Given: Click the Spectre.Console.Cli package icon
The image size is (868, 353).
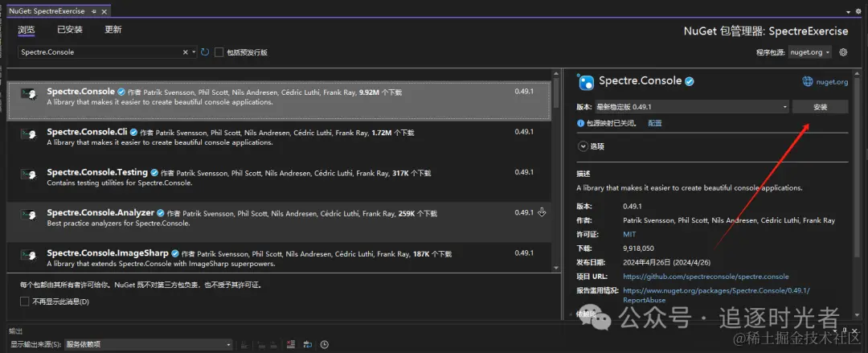Looking at the screenshot, I should coord(29,134).
